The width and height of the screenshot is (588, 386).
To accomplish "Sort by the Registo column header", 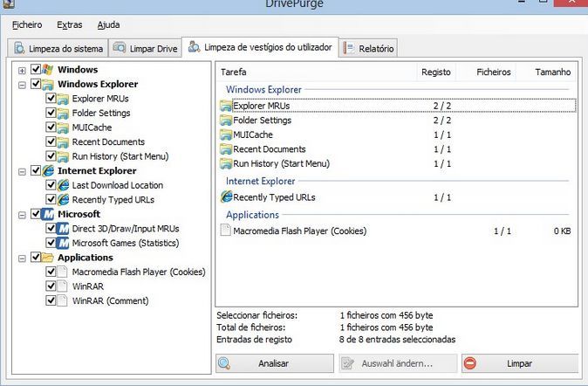I will (x=436, y=72).
